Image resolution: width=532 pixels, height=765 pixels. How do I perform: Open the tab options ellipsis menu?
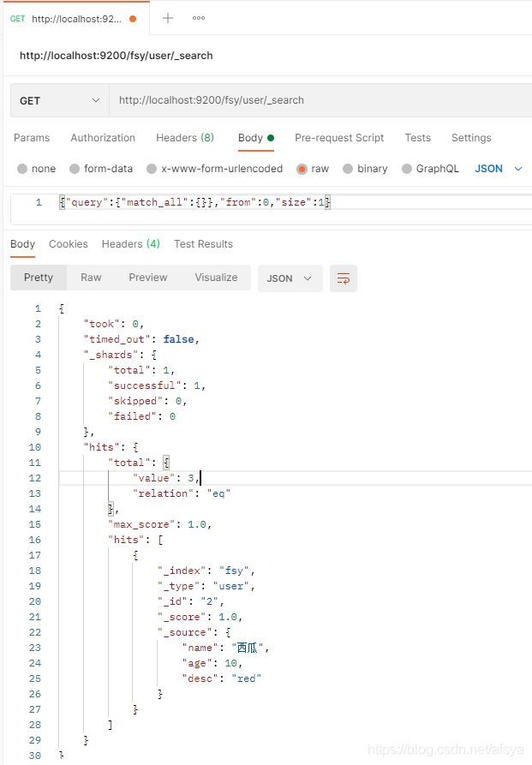click(199, 18)
